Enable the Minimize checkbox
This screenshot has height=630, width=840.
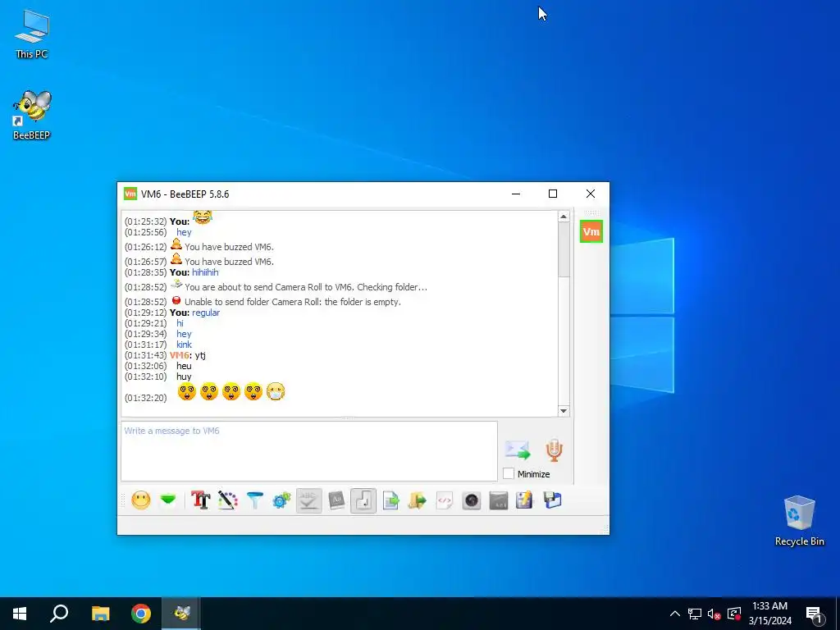tap(509, 473)
